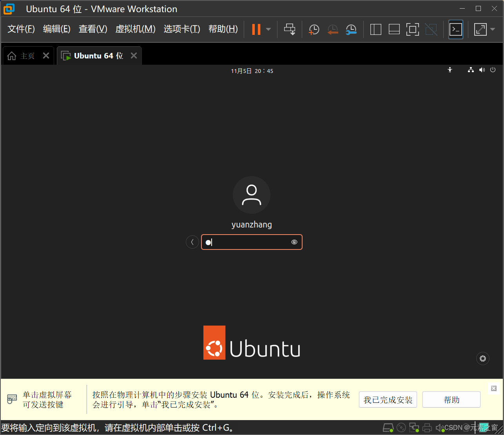504x435 pixels.
Task: Open the login session settings gear
Action: pos(483,359)
